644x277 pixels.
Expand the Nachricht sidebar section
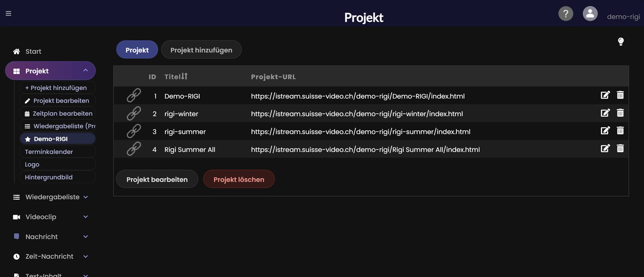coord(50,237)
